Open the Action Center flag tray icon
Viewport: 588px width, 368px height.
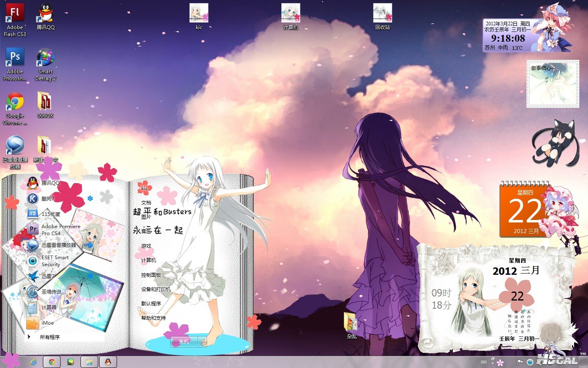coord(520,362)
